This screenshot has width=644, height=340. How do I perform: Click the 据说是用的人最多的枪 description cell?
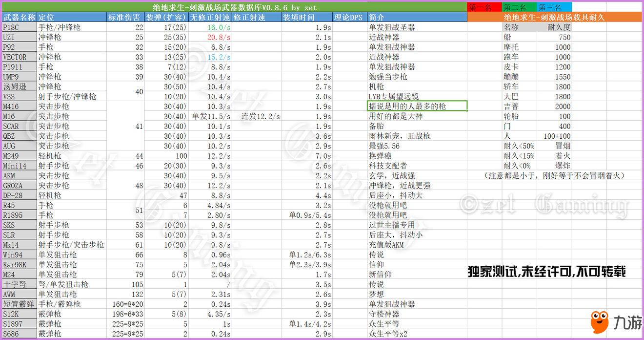pos(417,106)
